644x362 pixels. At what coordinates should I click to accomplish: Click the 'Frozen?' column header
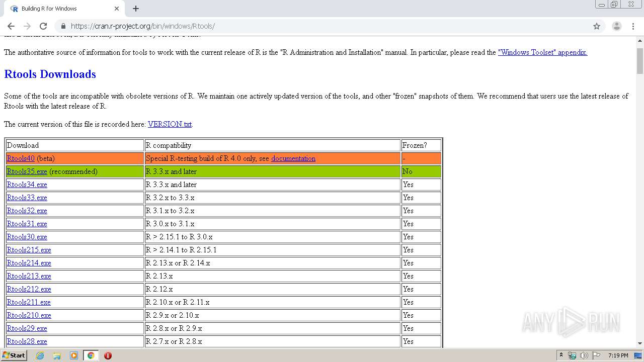(421, 145)
